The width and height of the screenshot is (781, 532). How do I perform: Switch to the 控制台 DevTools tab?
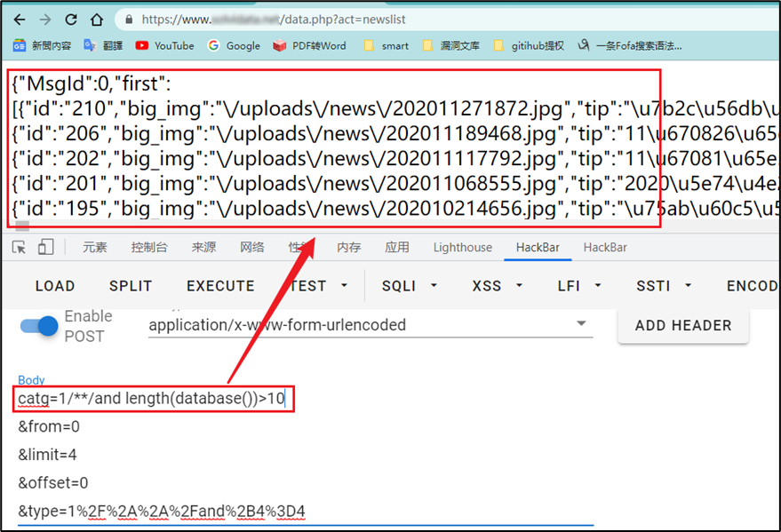point(149,247)
